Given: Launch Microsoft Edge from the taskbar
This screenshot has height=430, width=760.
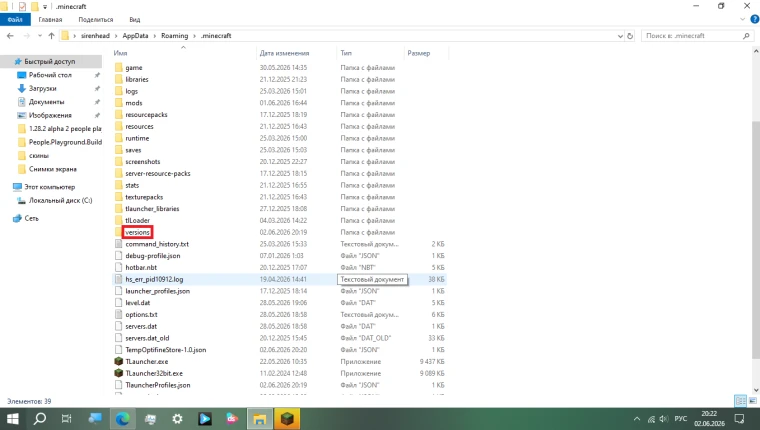Looking at the screenshot, I should 122,418.
